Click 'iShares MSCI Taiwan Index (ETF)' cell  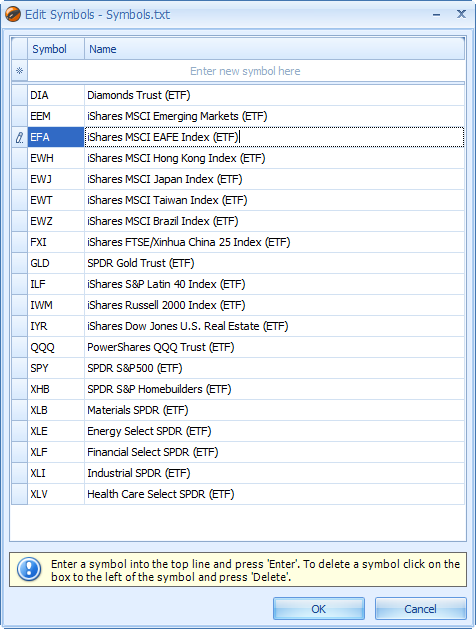coord(274,200)
